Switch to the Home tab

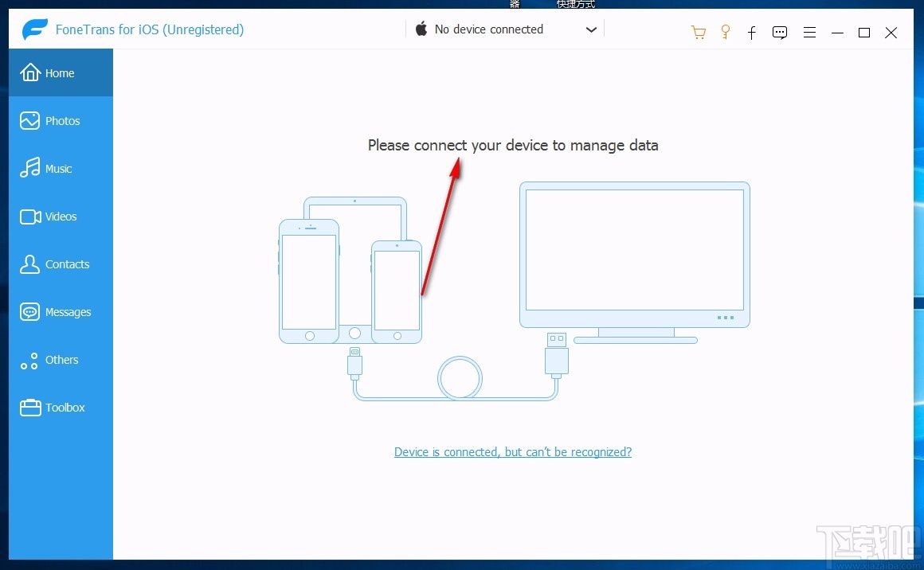(x=61, y=72)
